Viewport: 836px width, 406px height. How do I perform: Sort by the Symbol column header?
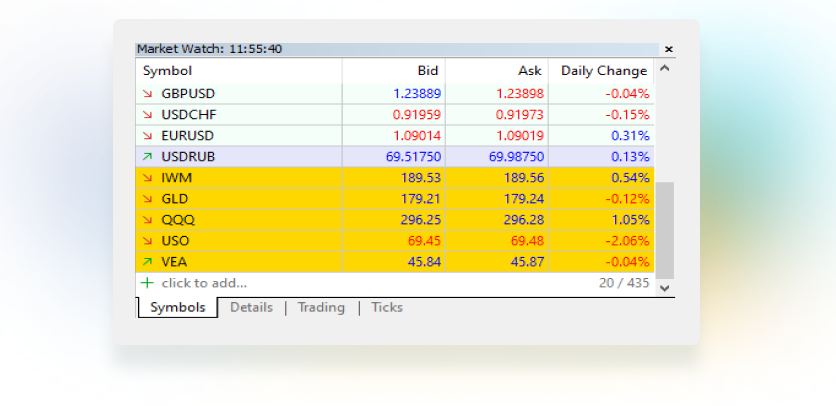pos(167,71)
